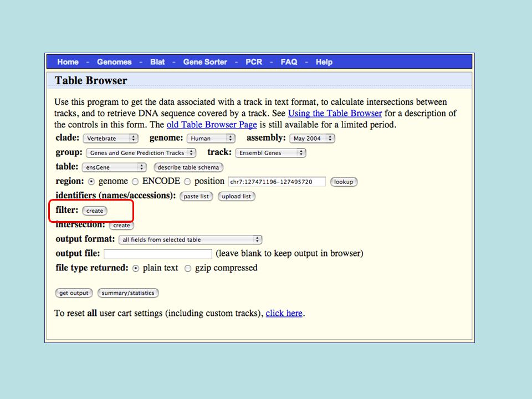Click into the output file field

158,254
